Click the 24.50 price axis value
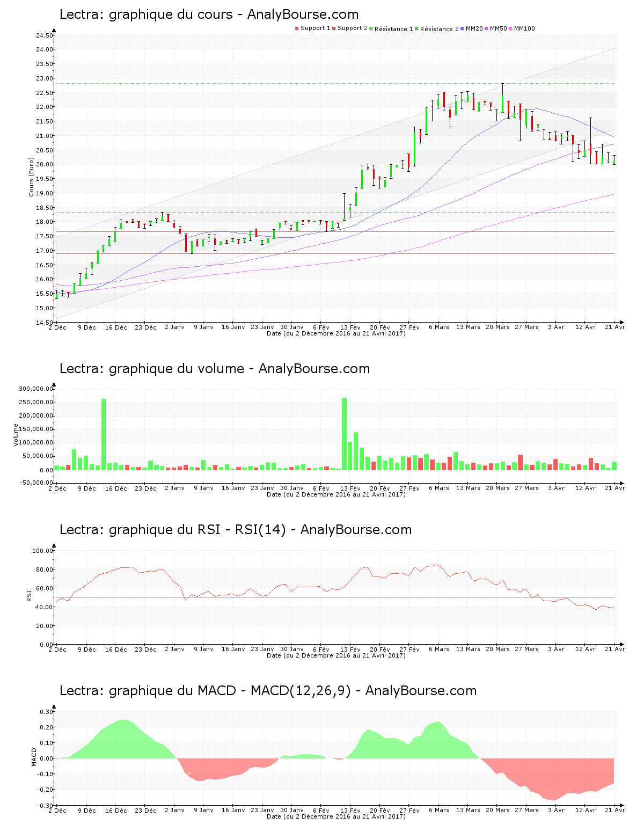The height and width of the screenshot is (832, 644). pos(44,35)
